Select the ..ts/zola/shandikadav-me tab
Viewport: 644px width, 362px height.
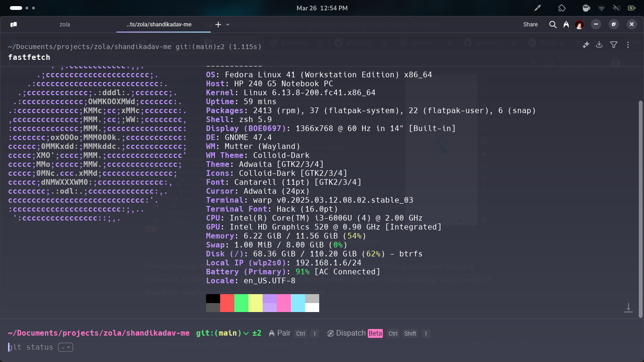tap(159, 25)
